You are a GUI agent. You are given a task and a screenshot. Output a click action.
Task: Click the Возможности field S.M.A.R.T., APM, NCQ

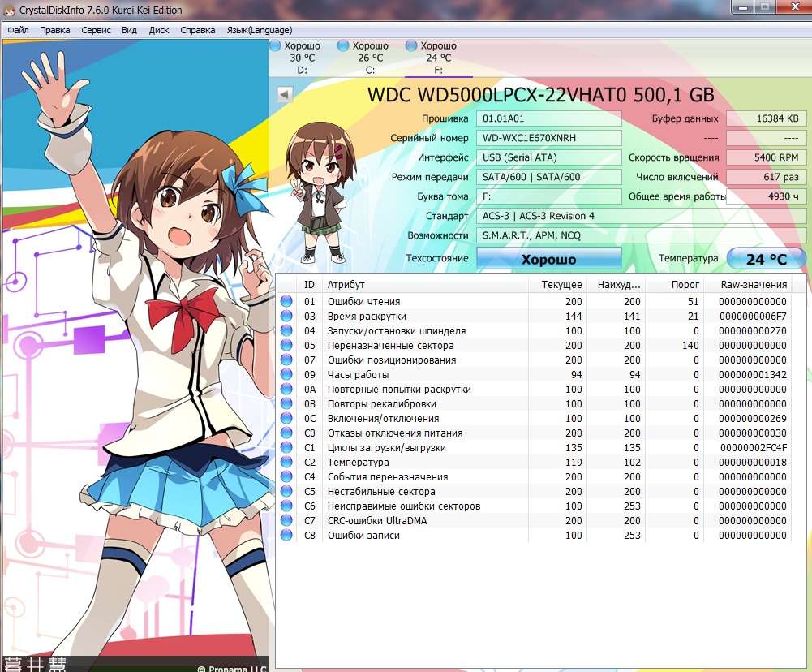641,235
